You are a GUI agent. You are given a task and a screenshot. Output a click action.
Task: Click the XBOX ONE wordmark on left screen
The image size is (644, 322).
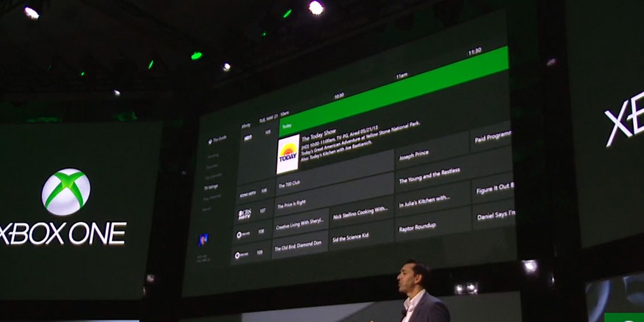point(62,233)
